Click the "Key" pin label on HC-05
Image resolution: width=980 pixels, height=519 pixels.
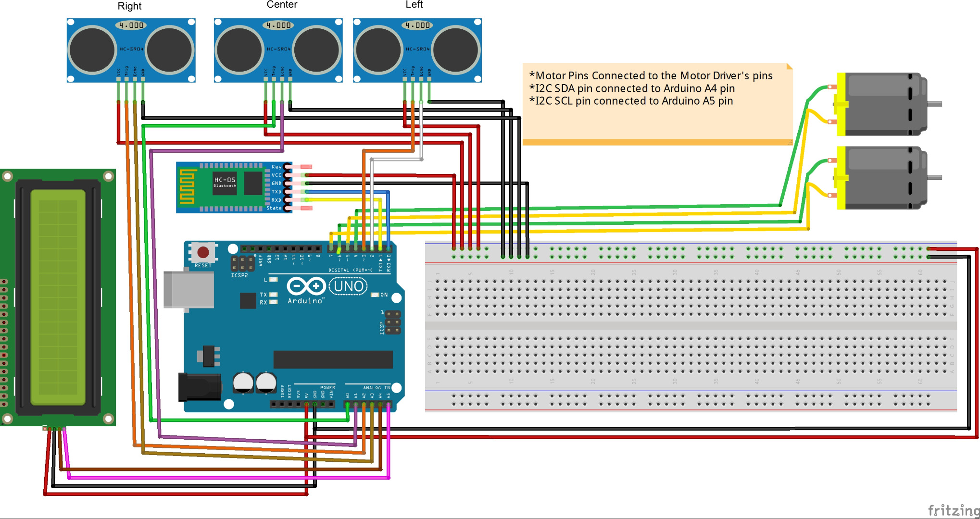[x=276, y=167]
